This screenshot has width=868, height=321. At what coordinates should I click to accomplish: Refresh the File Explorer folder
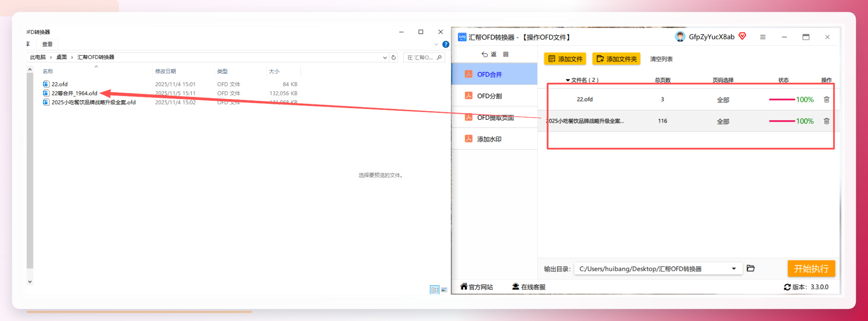(394, 57)
